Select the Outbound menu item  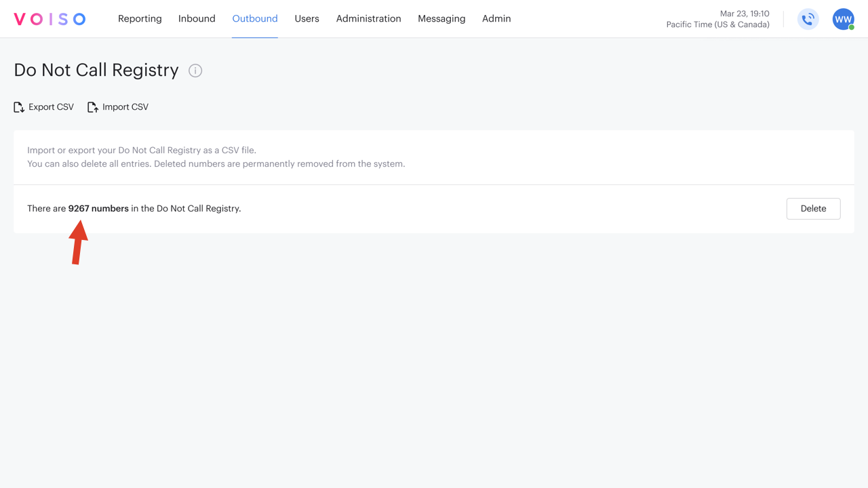(x=255, y=19)
